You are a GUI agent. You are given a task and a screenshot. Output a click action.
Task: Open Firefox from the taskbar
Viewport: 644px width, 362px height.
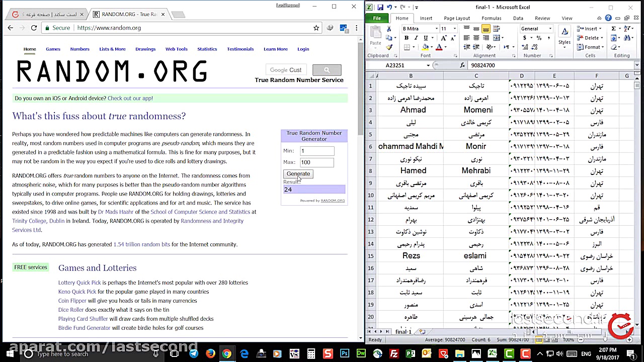210,354
